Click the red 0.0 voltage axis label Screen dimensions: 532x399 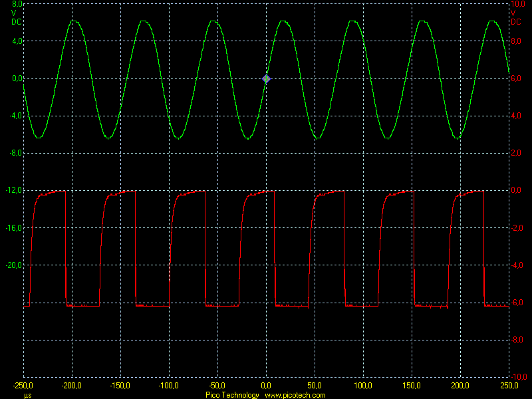point(517,191)
